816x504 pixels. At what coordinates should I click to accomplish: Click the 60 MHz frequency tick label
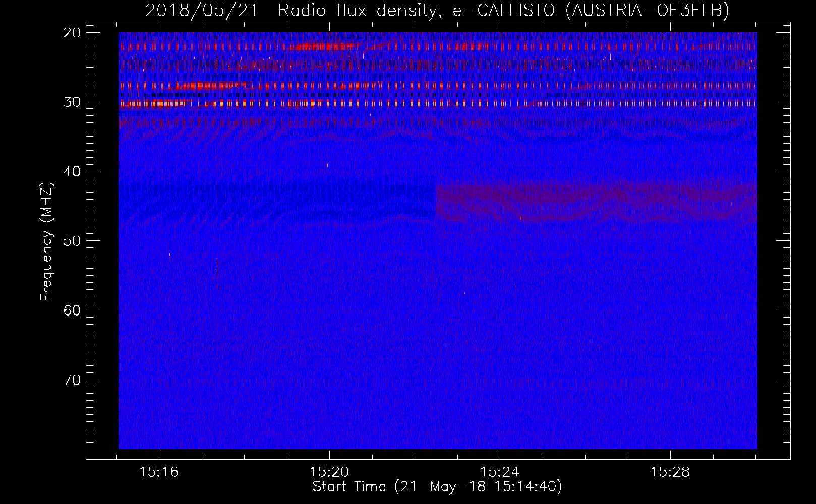pos(73,310)
